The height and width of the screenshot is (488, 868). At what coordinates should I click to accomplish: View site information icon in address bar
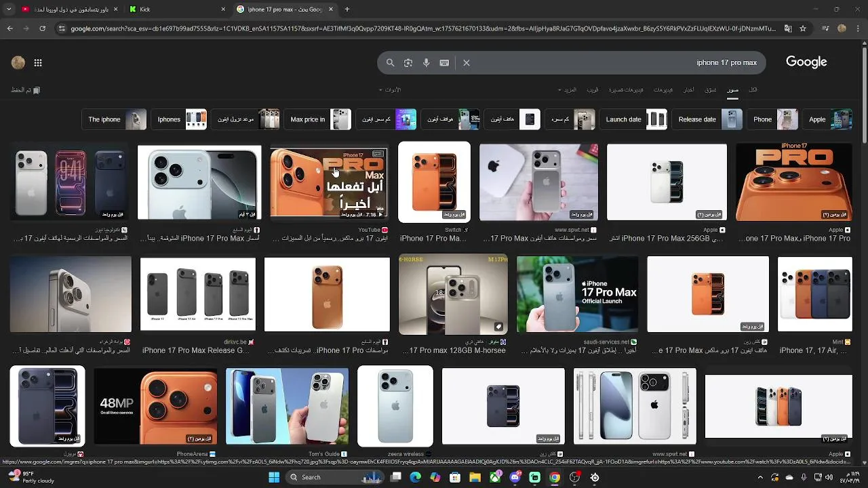62,28
